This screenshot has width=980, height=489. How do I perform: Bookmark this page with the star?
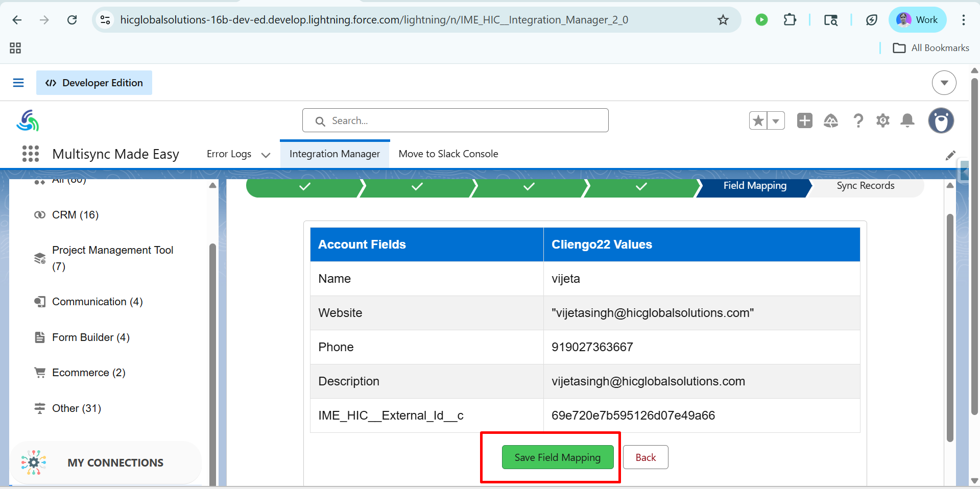[723, 20]
